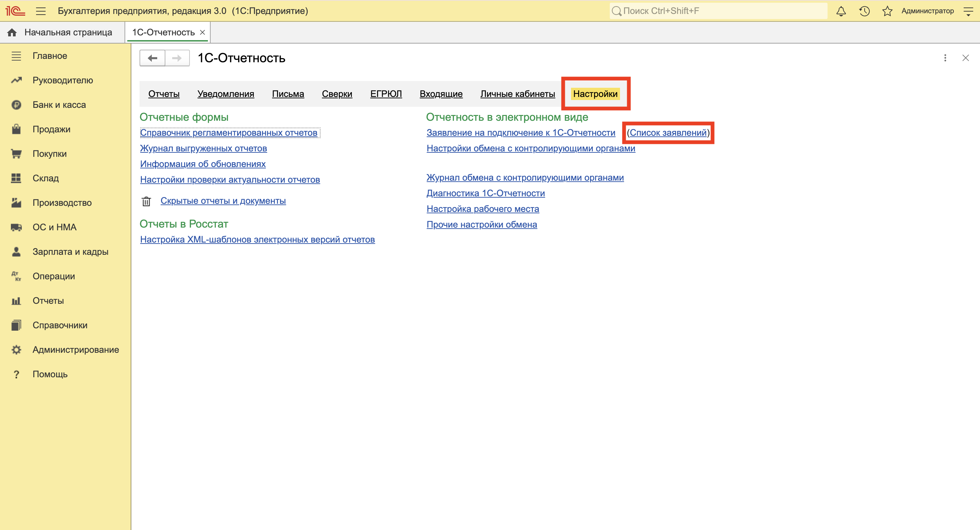Open Настройки обмена с контролирующими органами
The image size is (980, 530).
pyautogui.click(x=531, y=148)
